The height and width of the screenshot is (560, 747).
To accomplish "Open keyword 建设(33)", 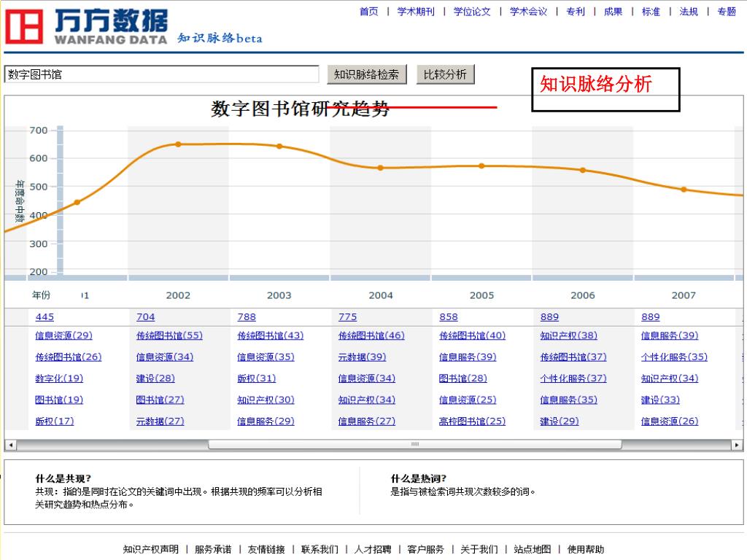I will [660, 400].
